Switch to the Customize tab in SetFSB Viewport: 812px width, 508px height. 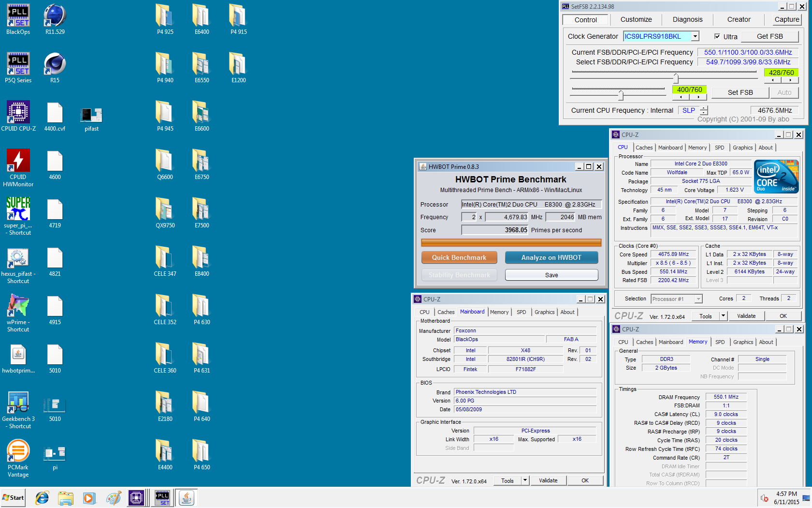[636, 19]
